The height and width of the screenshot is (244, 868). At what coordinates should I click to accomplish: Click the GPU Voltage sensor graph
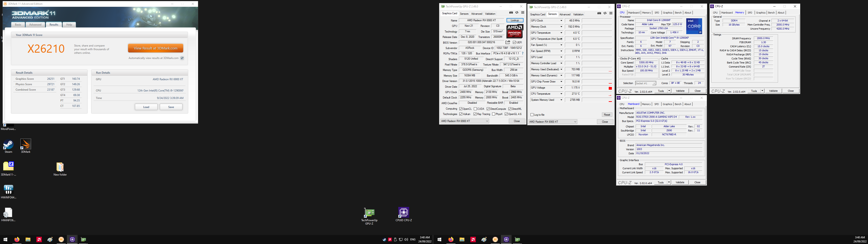[x=597, y=88]
